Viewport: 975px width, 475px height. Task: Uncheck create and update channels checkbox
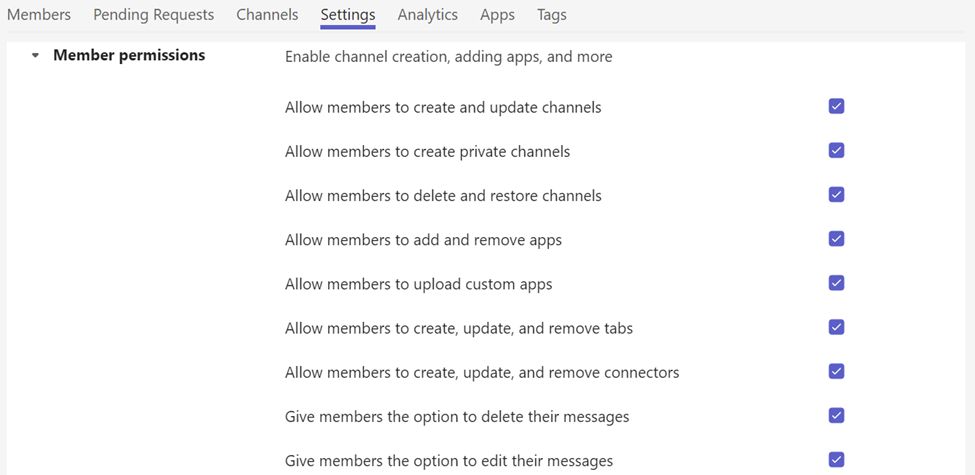[x=836, y=106]
